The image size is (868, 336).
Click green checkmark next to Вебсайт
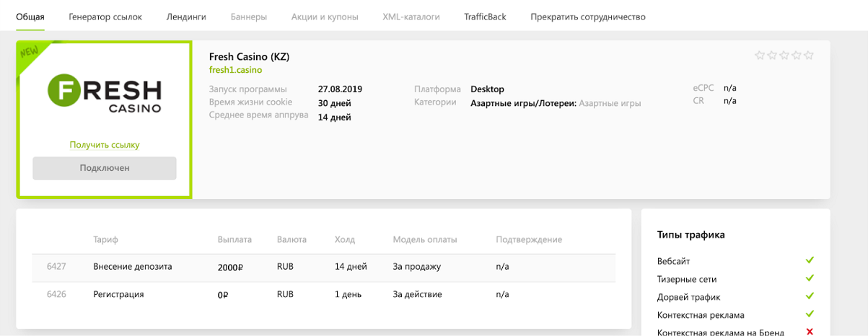(810, 260)
